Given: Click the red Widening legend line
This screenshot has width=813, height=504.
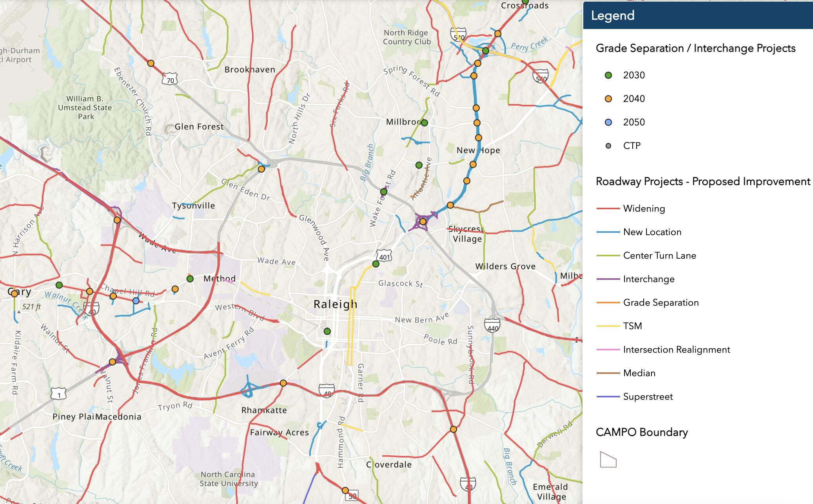Looking at the screenshot, I should 608,208.
